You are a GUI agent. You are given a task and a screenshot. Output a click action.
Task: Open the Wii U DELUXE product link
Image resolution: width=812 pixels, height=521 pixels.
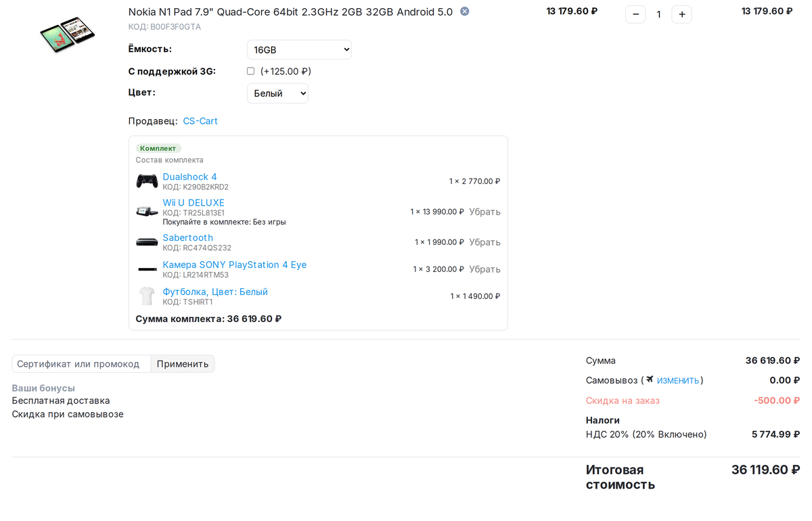(194, 202)
